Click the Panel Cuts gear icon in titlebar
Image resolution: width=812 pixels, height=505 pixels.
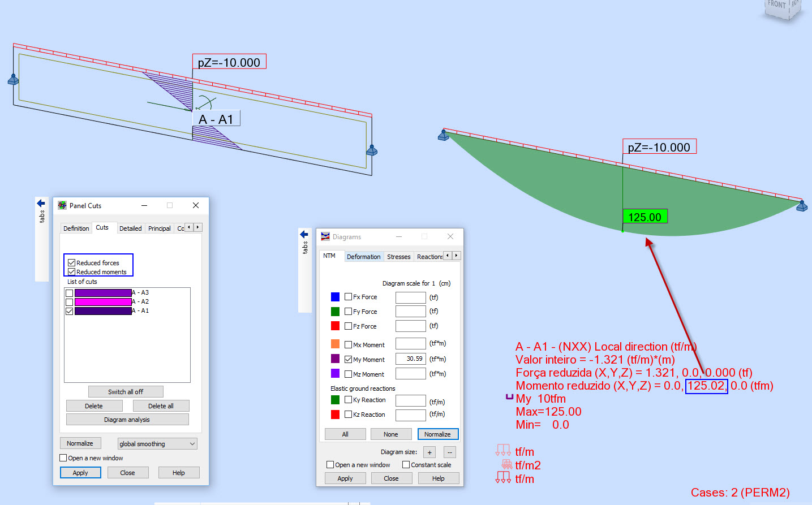coord(62,205)
